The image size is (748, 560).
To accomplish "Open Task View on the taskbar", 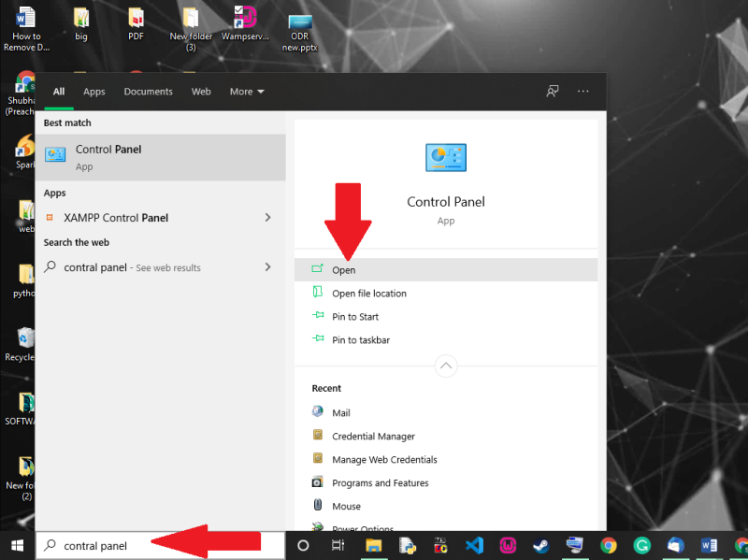I will [338, 546].
